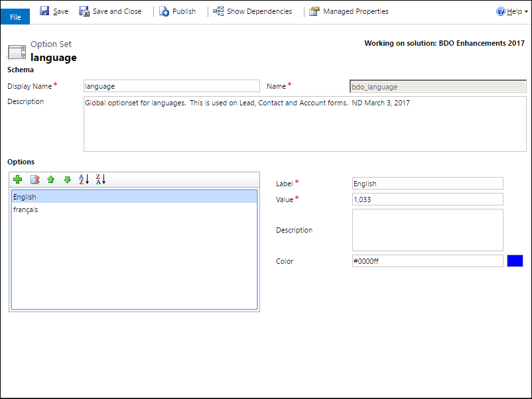Click into the Color hex code field

427,260
